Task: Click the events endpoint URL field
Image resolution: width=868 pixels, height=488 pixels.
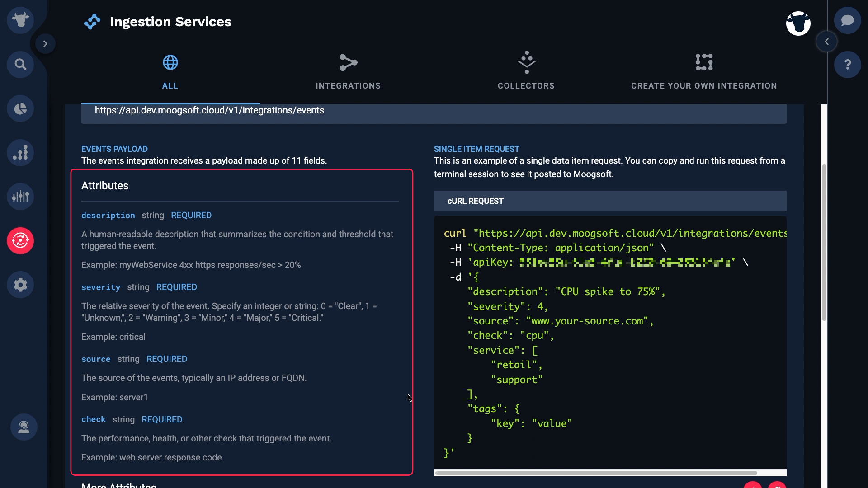Action: point(434,113)
